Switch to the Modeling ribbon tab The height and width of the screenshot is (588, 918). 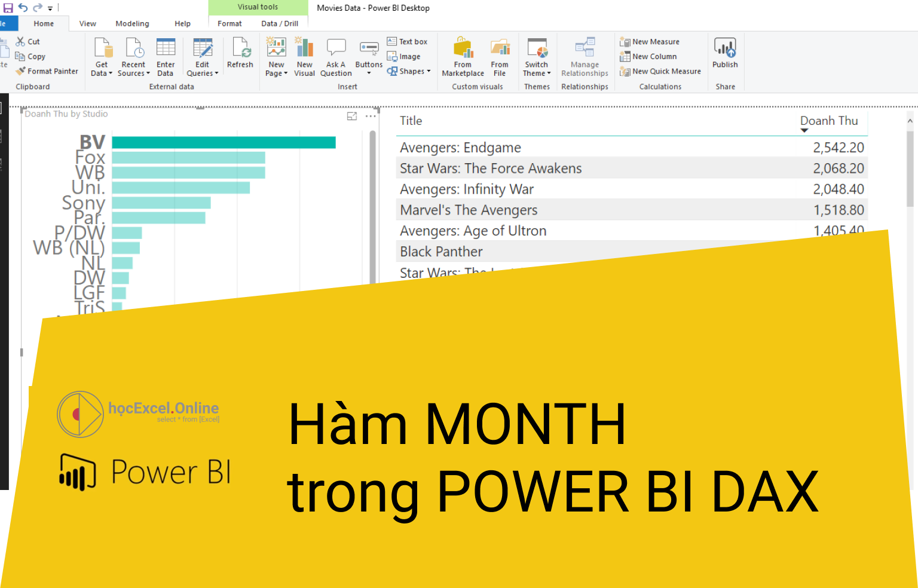pos(132,23)
